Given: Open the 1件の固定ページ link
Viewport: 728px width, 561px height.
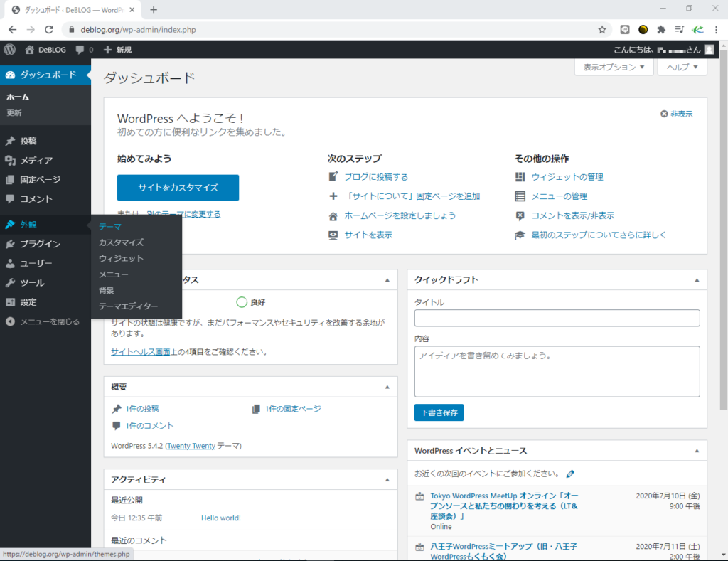Looking at the screenshot, I should [x=293, y=409].
